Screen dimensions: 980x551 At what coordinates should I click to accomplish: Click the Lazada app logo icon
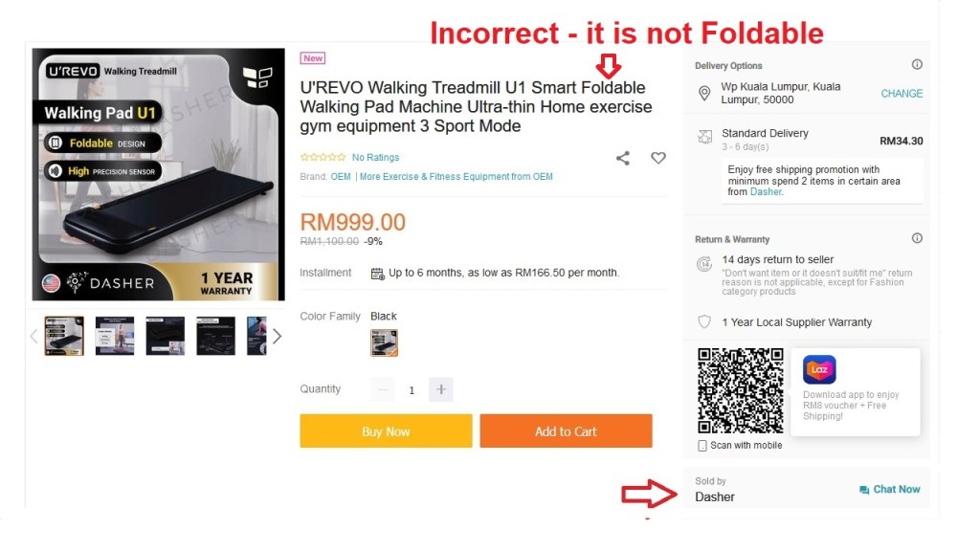point(819,369)
